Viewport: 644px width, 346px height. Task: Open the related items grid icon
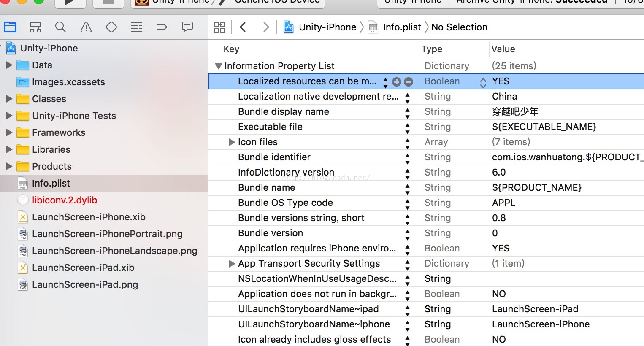coord(219,27)
